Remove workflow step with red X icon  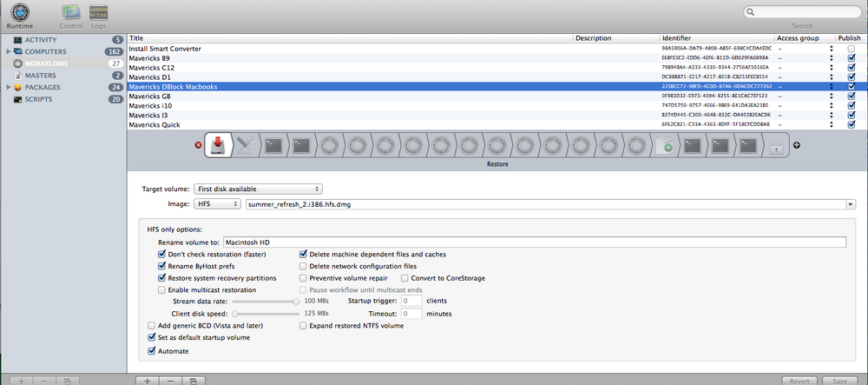tap(198, 145)
